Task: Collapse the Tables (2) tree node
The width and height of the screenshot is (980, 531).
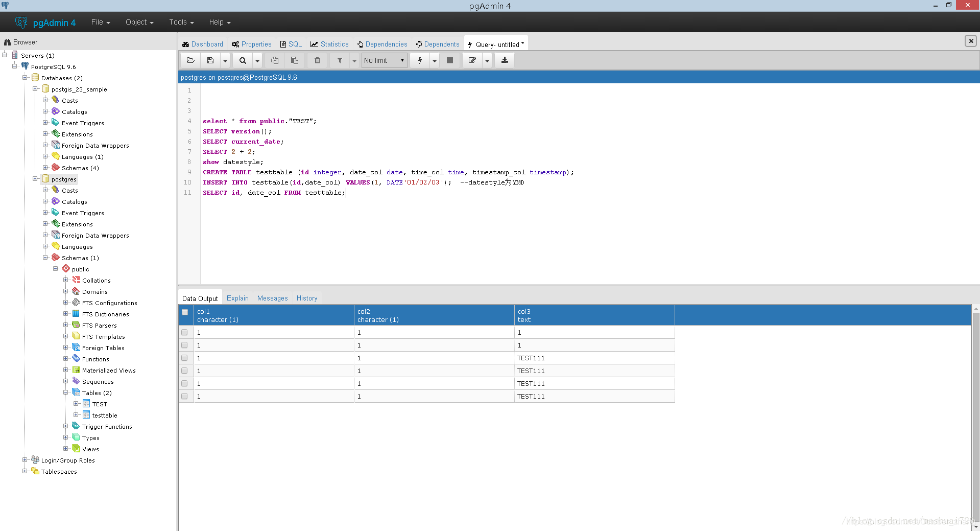Action: pos(65,393)
